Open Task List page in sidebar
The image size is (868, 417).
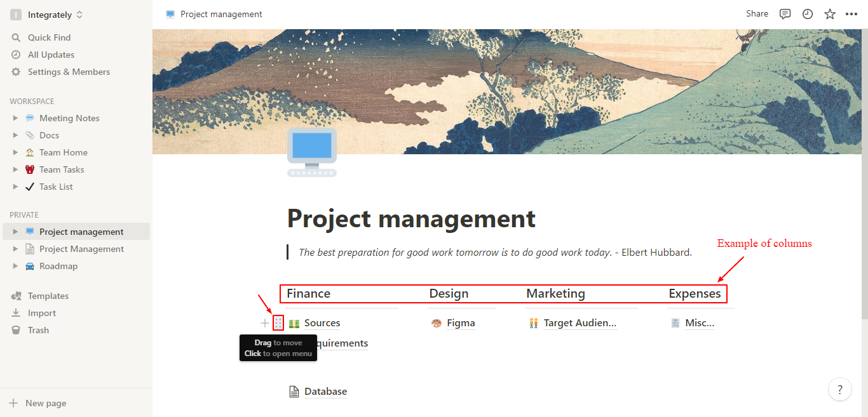coord(56,187)
